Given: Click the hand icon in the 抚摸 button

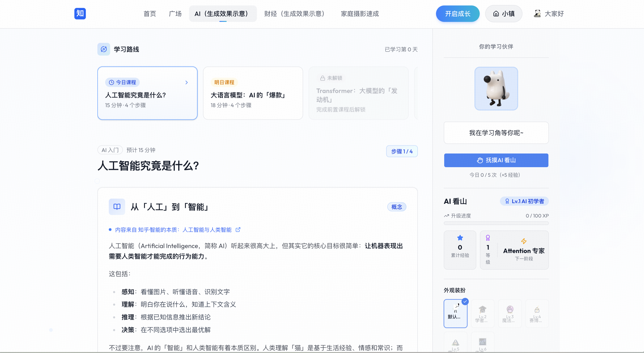Looking at the screenshot, I should [x=480, y=160].
